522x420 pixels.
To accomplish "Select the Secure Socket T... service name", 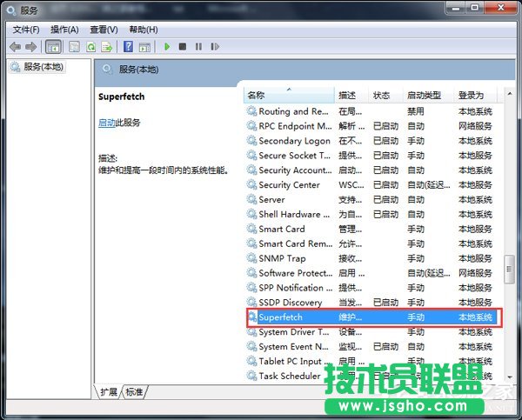I will pos(295,156).
